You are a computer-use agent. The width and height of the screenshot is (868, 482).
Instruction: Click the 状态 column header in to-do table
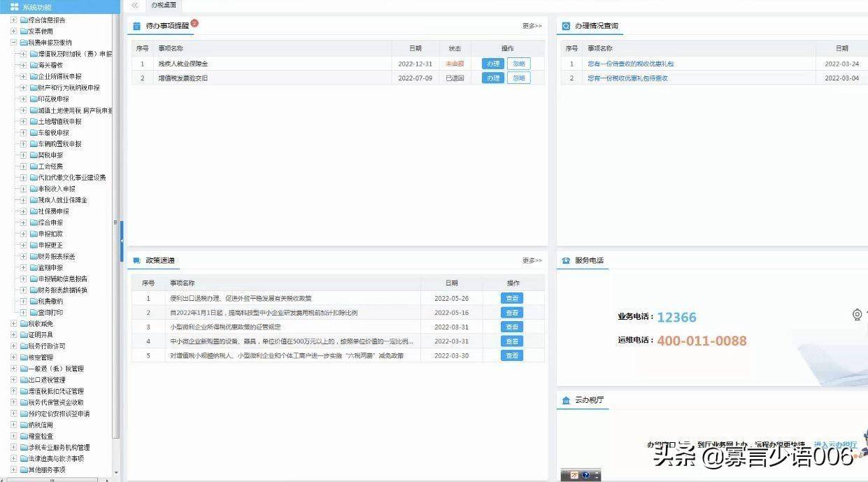pos(455,48)
